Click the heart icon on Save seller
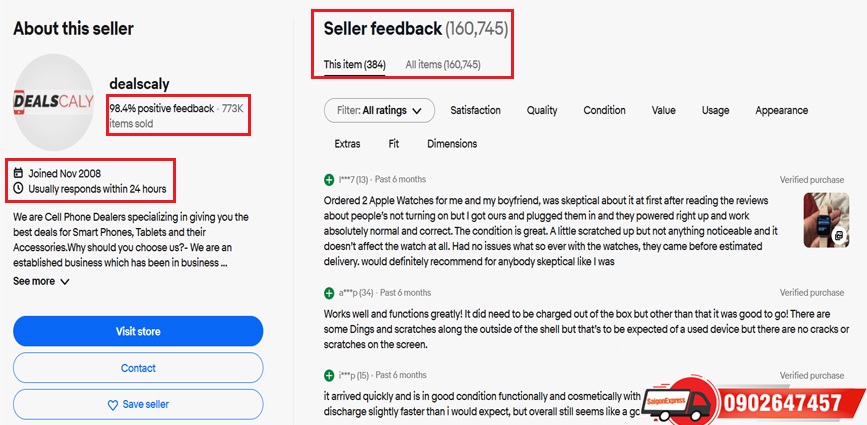 (x=113, y=404)
